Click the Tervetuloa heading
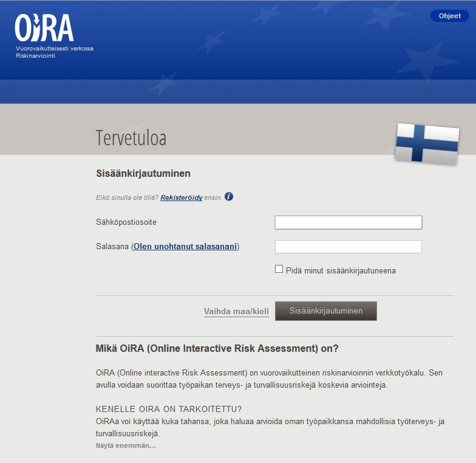Image resolution: width=476 pixels, height=463 pixels. point(131,138)
